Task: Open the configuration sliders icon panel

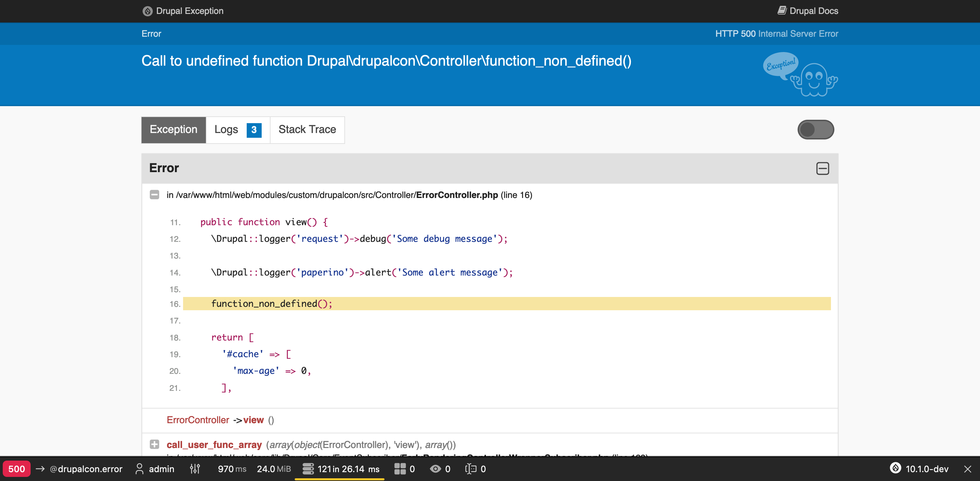Action: pos(195,469)
